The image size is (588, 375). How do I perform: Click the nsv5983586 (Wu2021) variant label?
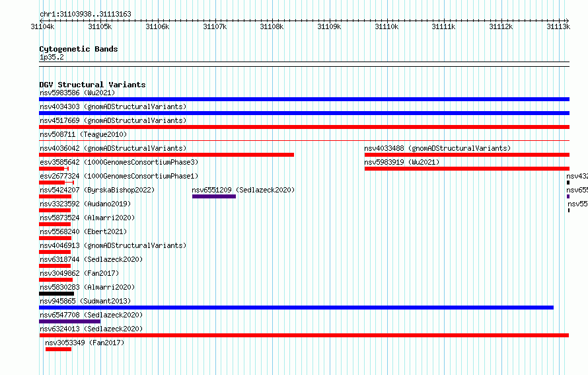[77, 93]
